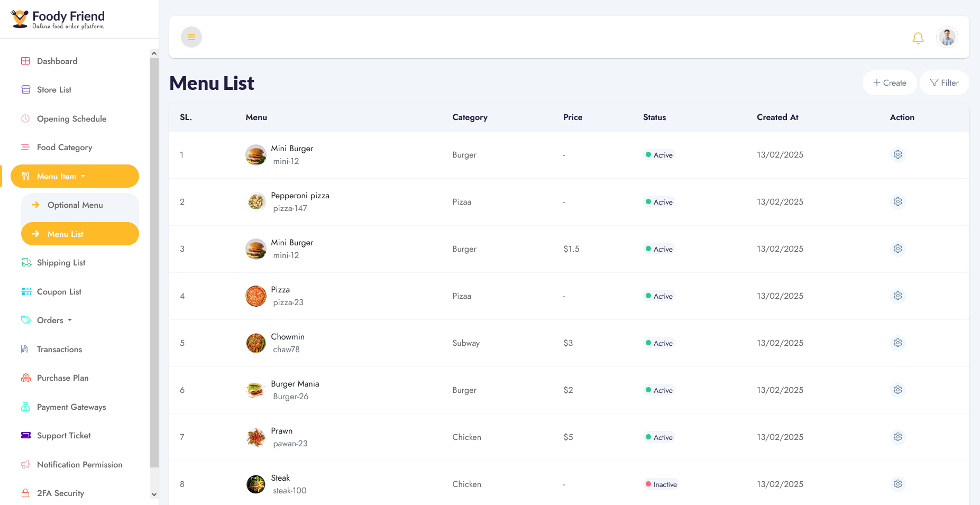The height and width of the screenshot is (505, 980).
Task: Open action gear for Pizza row
Action: coord(897,296)
